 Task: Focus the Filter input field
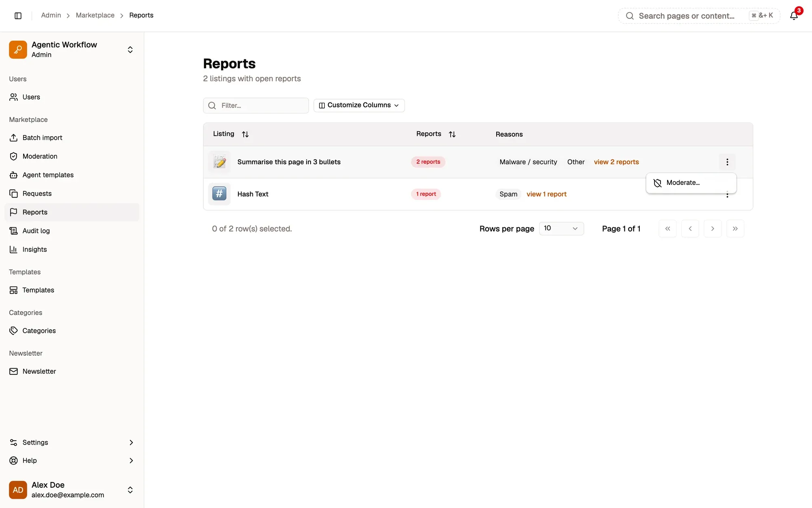coord(256,105)
